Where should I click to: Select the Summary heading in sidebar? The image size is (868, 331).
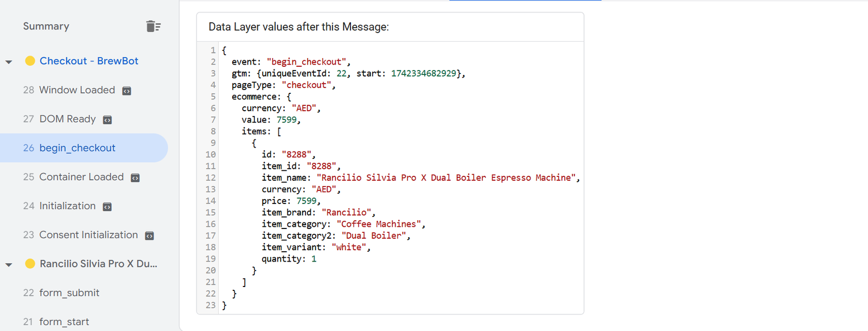pyautogui.click(x=46, y=26)
